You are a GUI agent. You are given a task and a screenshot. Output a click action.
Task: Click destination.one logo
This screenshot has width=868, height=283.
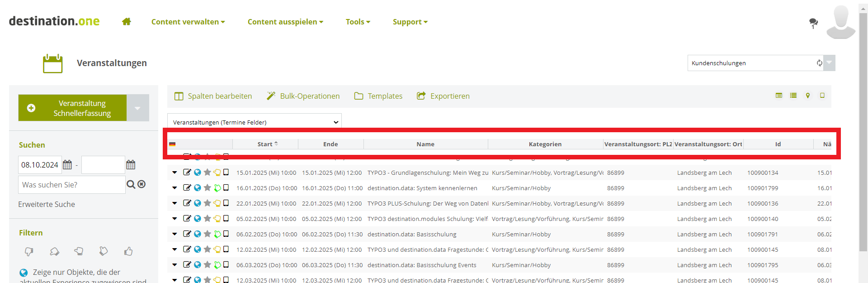coord(54,21)
